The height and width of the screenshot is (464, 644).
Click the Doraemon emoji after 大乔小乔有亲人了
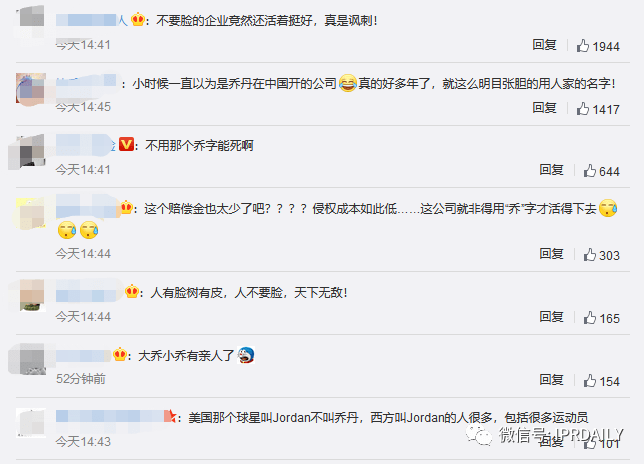click(246, 355)
